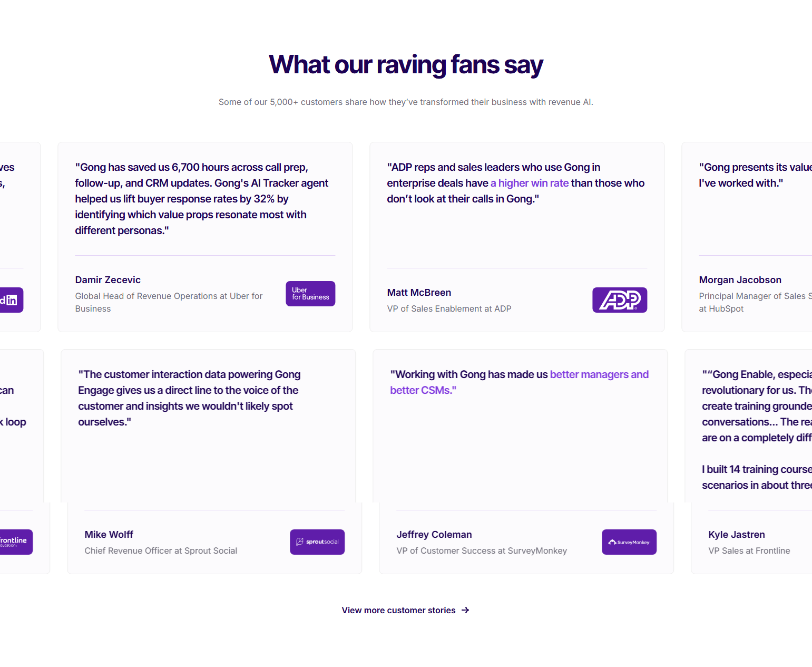Click Mike Wolff's testimonial quote text
The width and height of the screenshot is (812, 667).
click(x=189, y=398)
